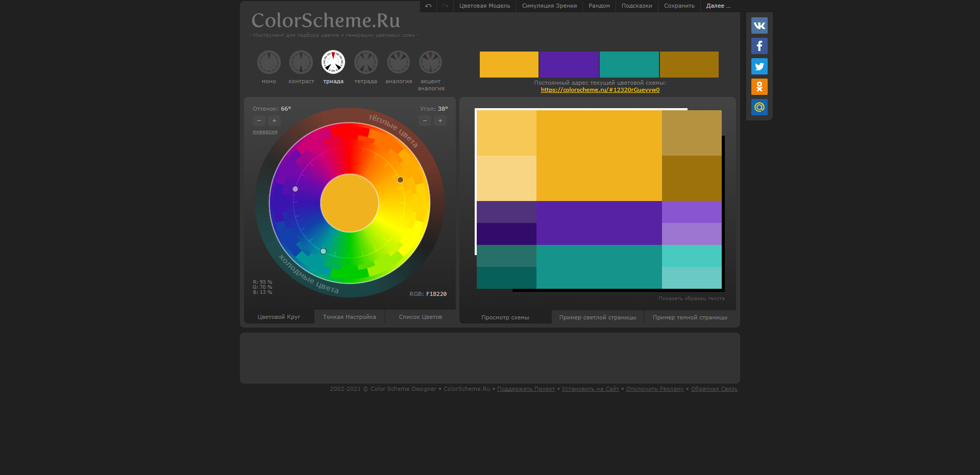Select the акцент аналогия scheme icon
This screenshot has width=980, height=475.
coord(431,62)
